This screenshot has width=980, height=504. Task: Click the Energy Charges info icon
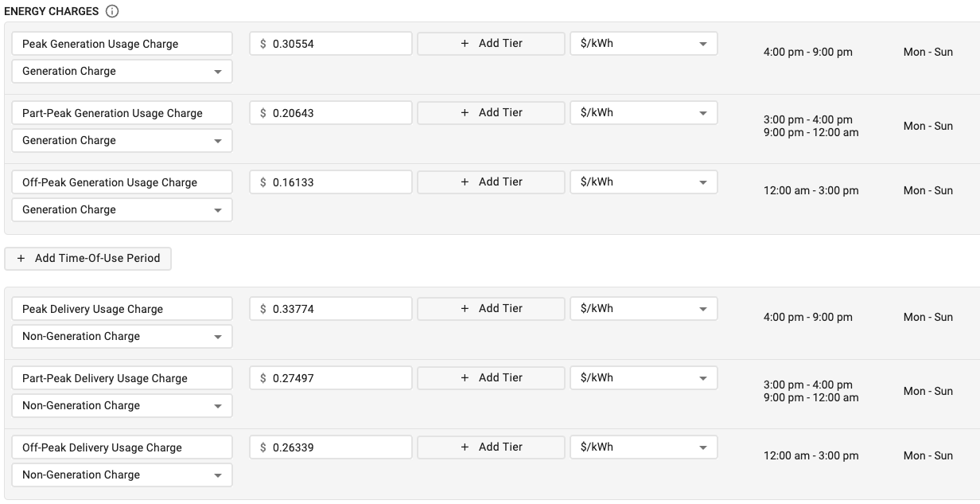[x=112, y=11]
